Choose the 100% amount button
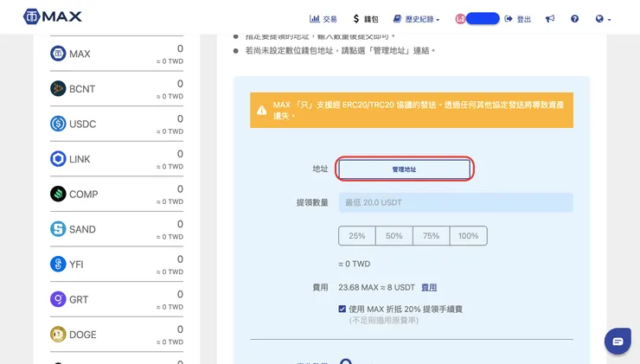The image size is (640, 364). pyautogui.click(x=468, y=236)
